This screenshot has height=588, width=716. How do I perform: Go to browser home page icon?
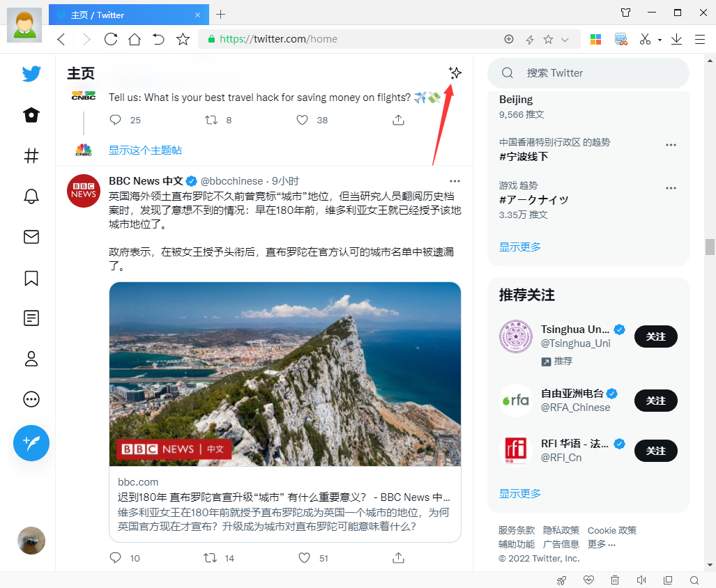tap(135, 39)
